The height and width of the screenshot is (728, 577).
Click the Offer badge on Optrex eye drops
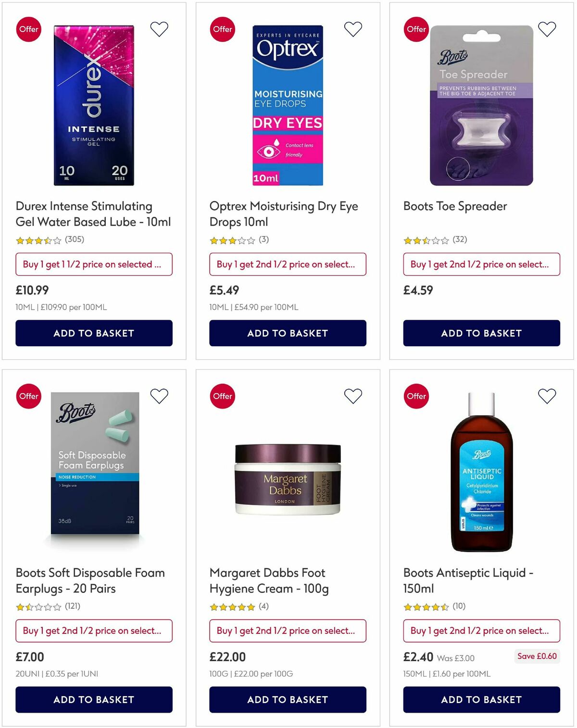pyautogui.click(x=223, y=29)
